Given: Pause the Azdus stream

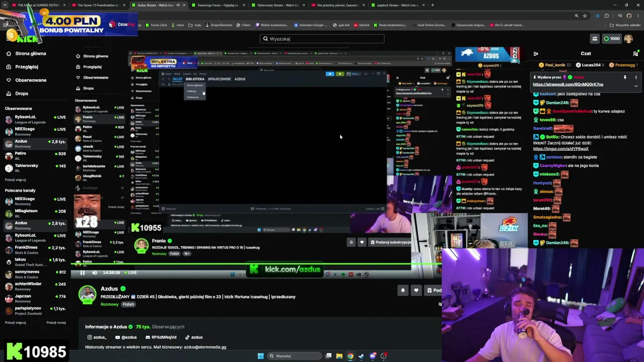Looking at the screenshot, I should 83,273.
